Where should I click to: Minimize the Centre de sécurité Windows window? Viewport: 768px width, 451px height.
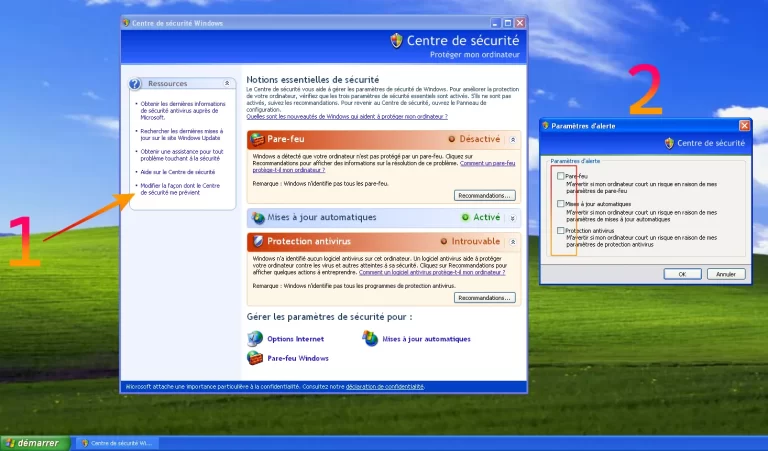pos(496,23)
